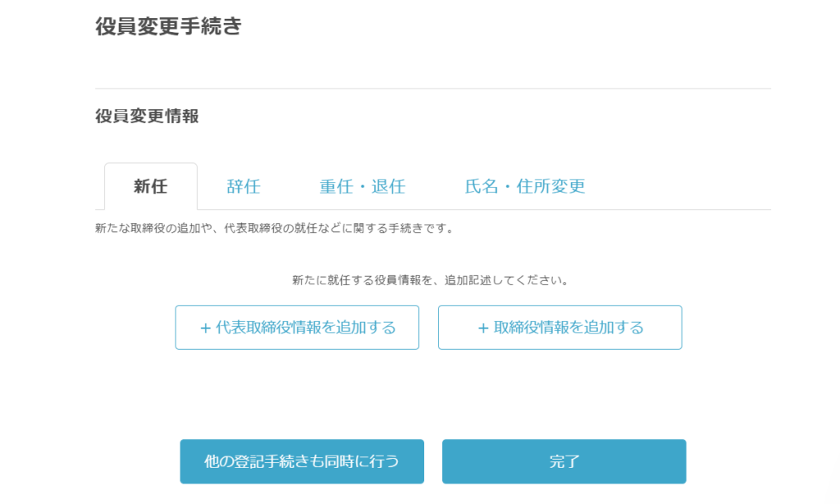Click the 他の登記手続きも同時に行う button

pos(302,461)
